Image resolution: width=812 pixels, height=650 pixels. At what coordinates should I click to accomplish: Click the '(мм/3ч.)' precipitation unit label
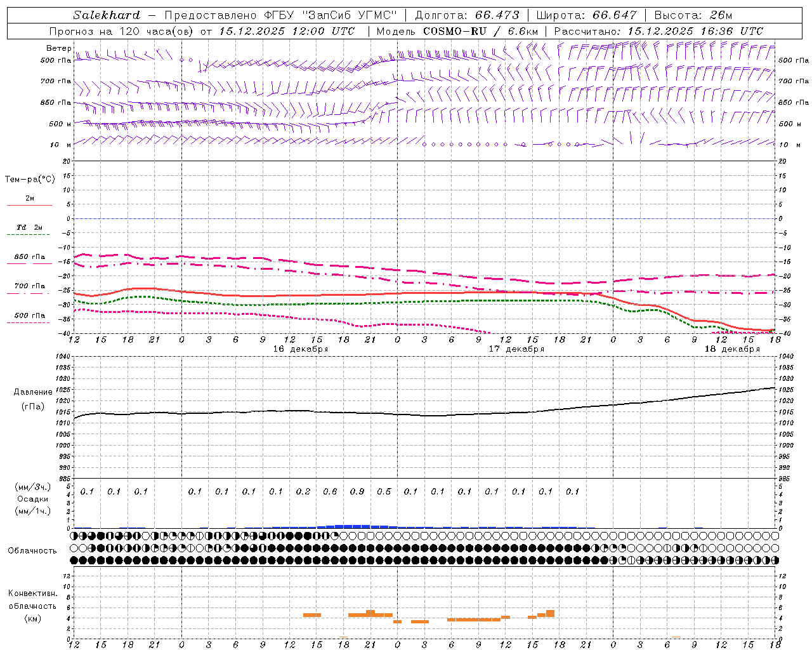(33, 487)
